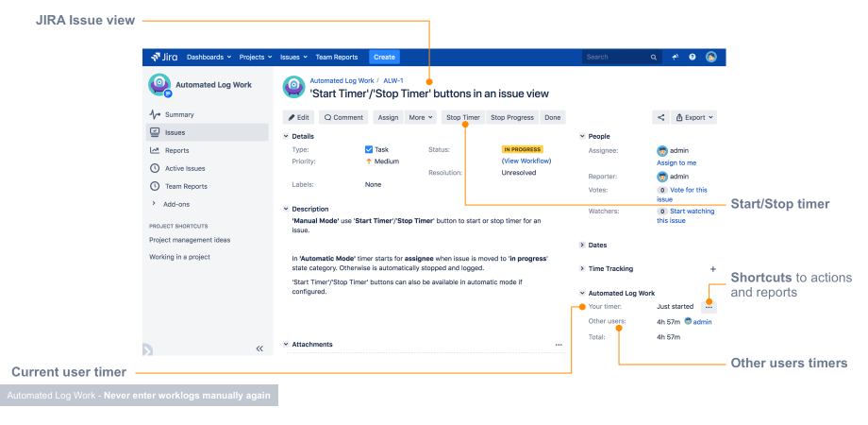The image size is (868, 425).
Task: Open Working in a project shortcut
Action: click(x=179, y=257)
